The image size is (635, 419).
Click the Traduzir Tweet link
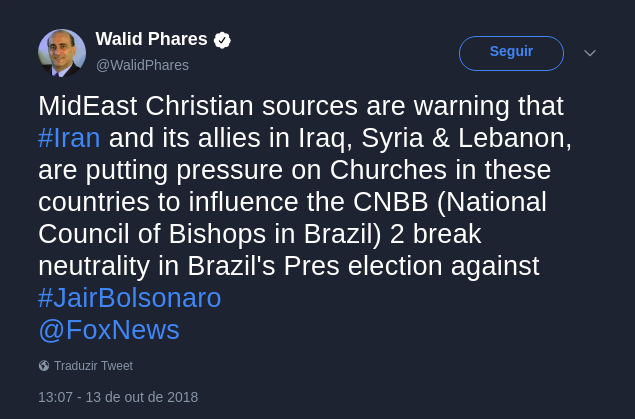click(93, 366)
